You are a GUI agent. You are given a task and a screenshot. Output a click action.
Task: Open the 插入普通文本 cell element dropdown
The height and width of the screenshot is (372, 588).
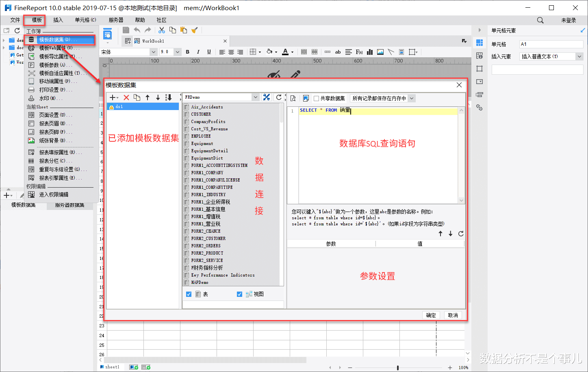click(579, 56)
